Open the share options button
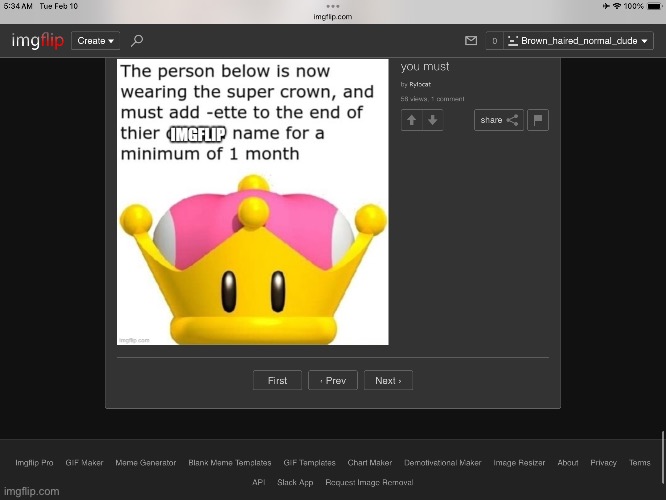This screenshot has height=500, width=666. click(498, 120)
